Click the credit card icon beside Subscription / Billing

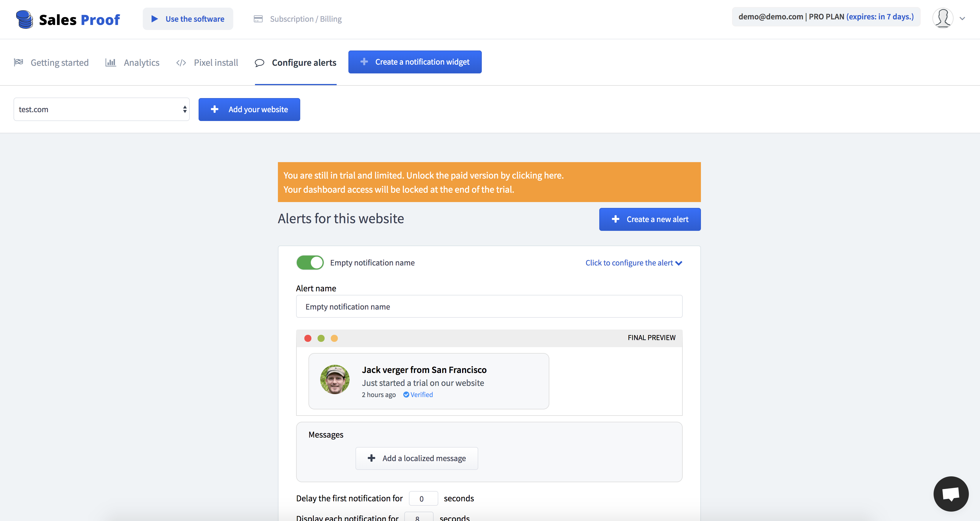click(x=258, y=19)
